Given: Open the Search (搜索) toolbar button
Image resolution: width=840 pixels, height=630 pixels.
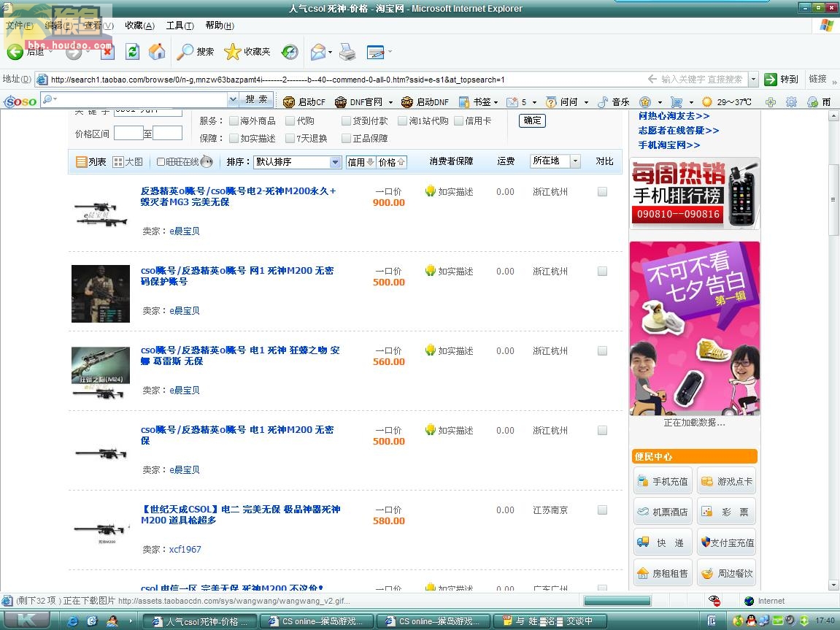Looking at the screenshot, I should pyautogui.click(x=196, y=51).
